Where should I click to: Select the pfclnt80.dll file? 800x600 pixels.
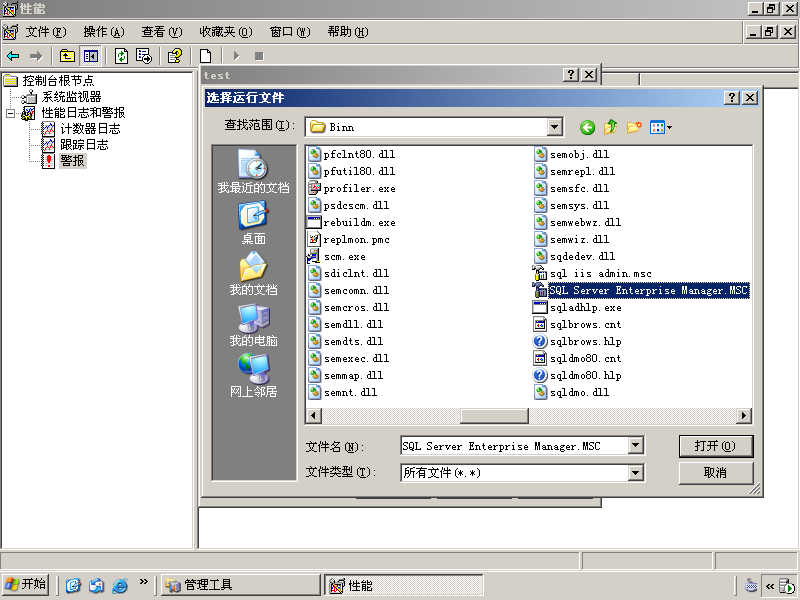[x=352, y=154]
